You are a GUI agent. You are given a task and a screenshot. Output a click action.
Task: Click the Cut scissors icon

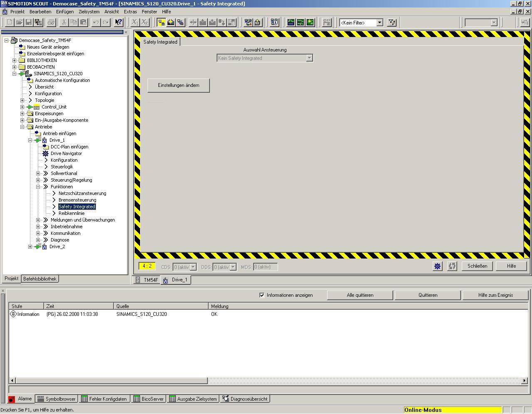click(64, 22)
